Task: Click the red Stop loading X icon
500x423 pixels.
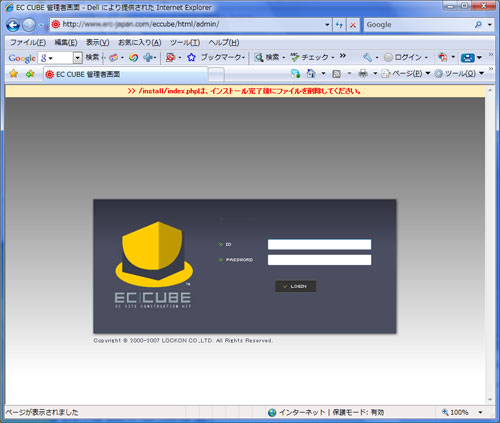Action: pos(353,25)
